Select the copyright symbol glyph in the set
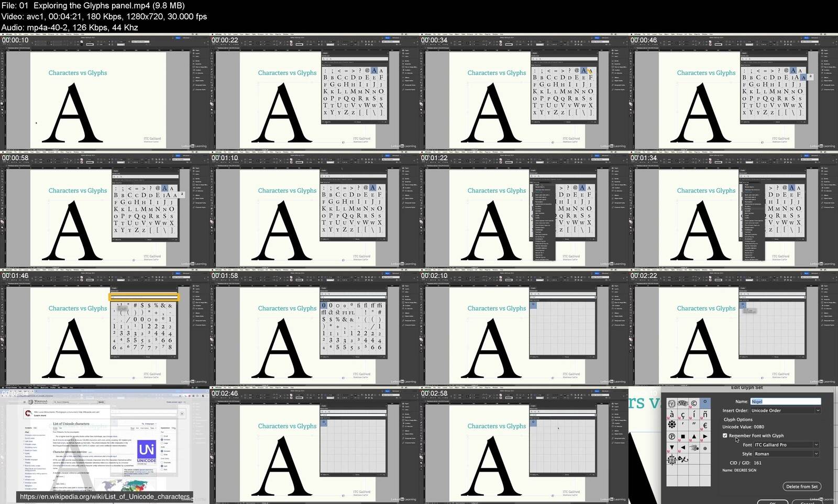 tap(694, 403)
